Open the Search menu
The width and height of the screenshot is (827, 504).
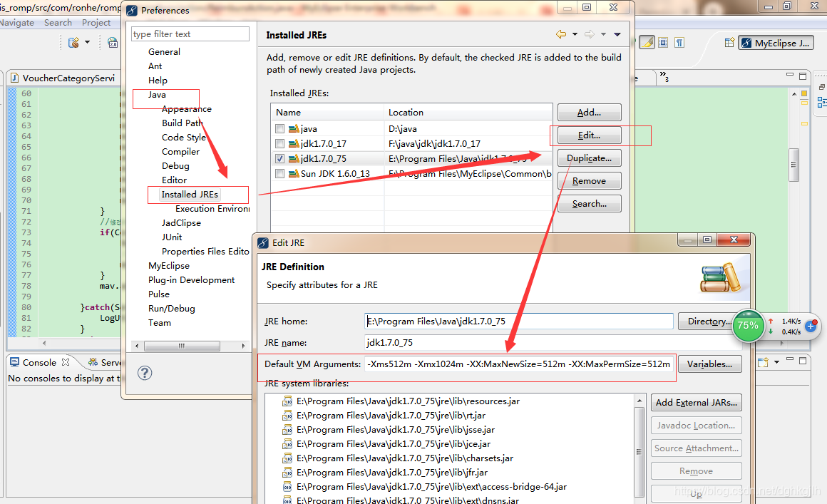pyautogui.click(x=58, y=23)
